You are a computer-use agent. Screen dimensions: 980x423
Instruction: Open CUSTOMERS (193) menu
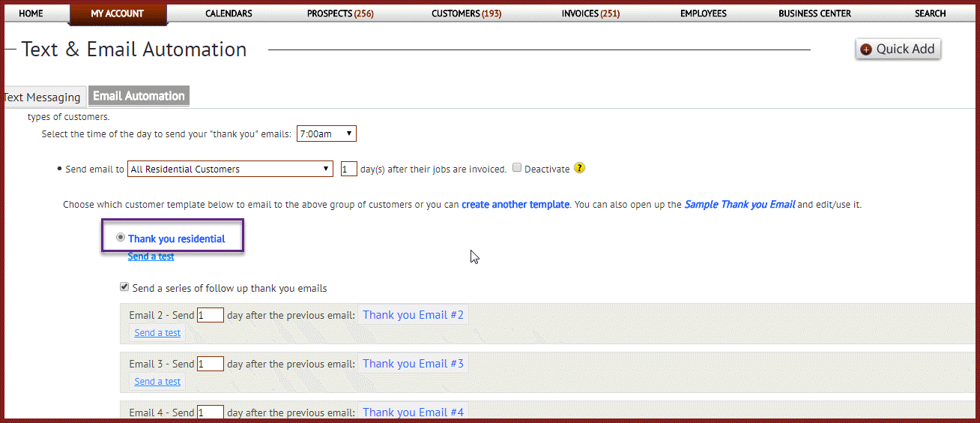click(x=467, y=13)
